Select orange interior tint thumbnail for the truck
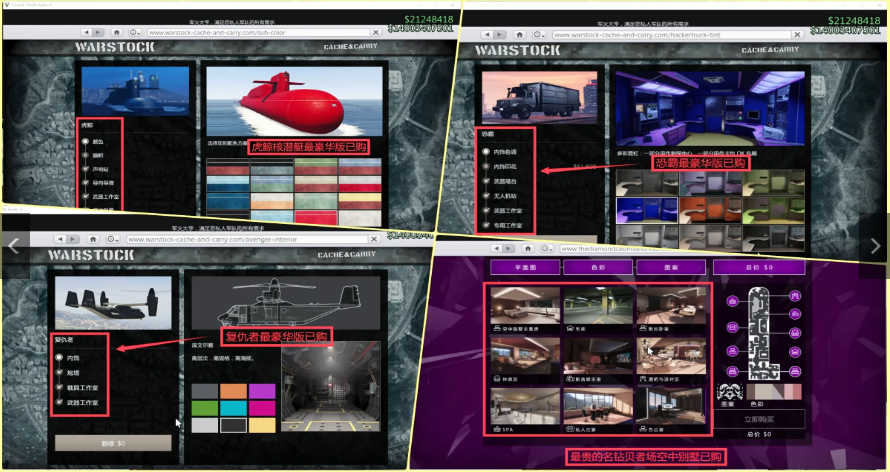Screen dimensions: 890x472 click(x=710, y=210)
